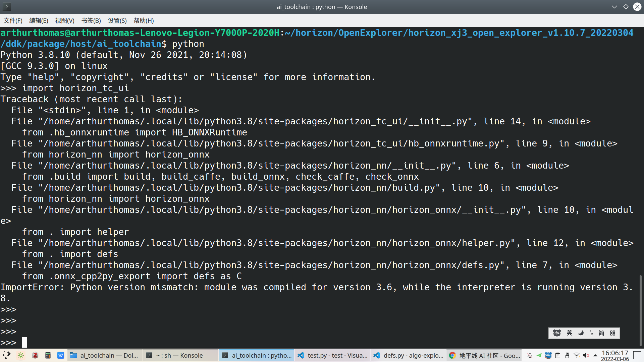This screenshot has height=362, width=644.
Task: Open the 文件(F) File menu
Action: click(x=13, y=20)
